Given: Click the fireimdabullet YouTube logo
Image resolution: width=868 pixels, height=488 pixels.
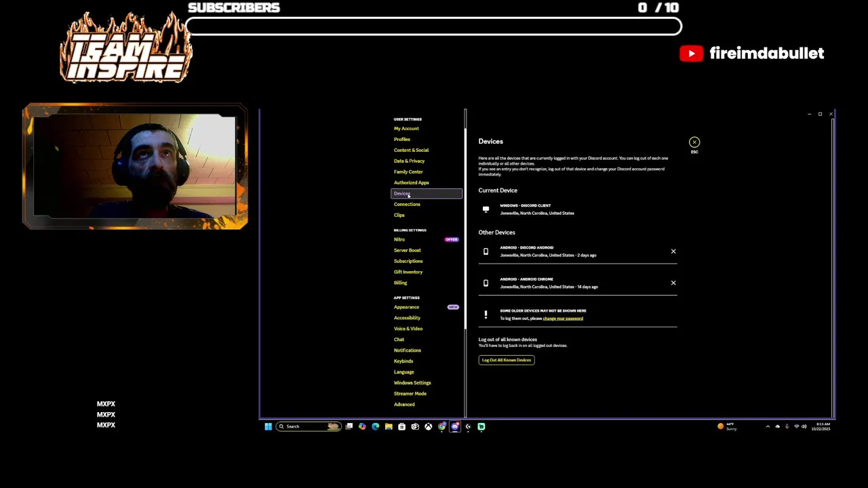Looking at the screenshot, I should point(692,54).
